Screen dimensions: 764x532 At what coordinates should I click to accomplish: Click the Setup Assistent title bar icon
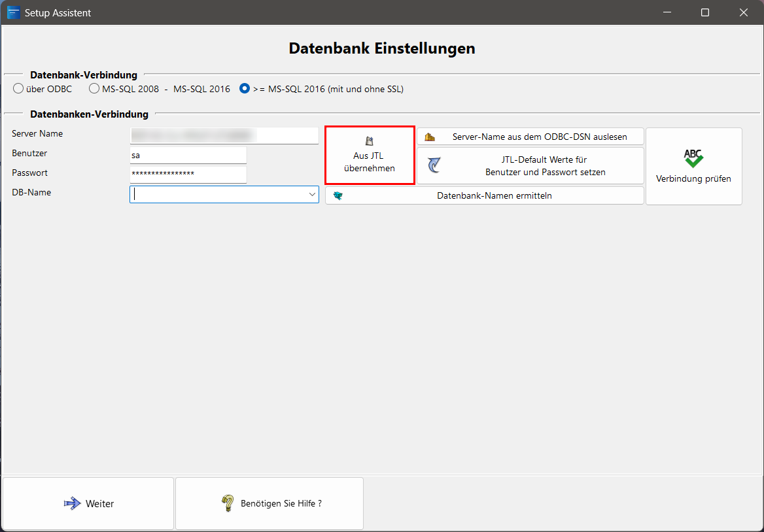[13, 12]
